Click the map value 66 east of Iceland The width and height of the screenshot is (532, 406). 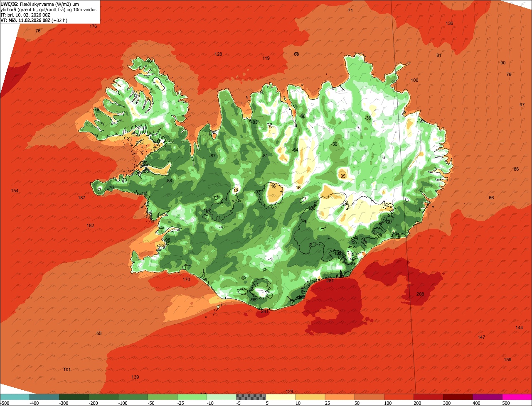click(491, 198)
